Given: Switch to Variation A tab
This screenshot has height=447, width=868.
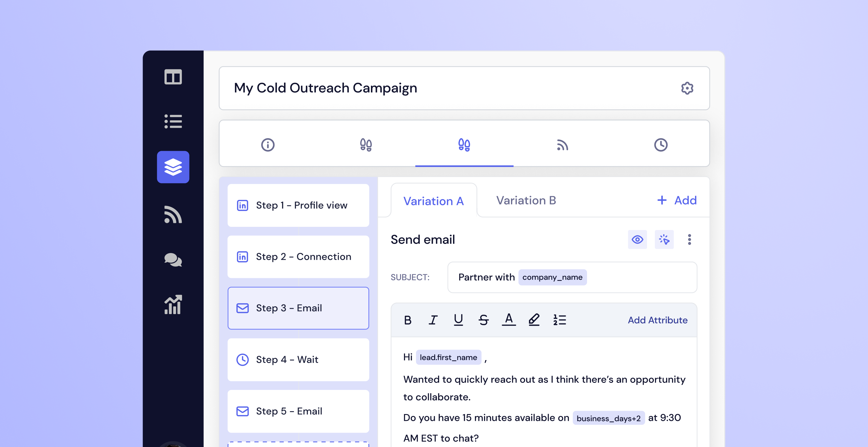Looking at the screenshot, I should point(434,201).
